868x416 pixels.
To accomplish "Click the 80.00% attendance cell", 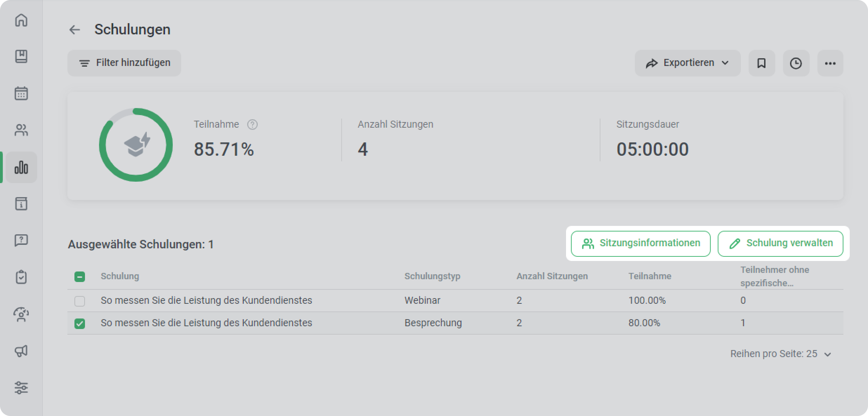I will [644, 323].
